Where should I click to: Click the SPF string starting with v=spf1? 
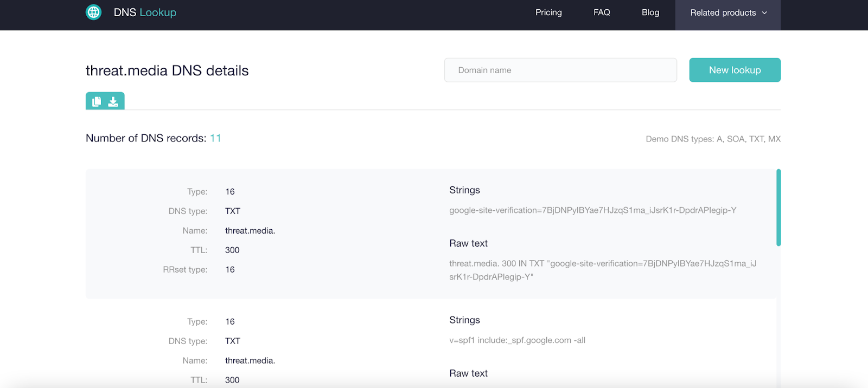tap(517, 340)
